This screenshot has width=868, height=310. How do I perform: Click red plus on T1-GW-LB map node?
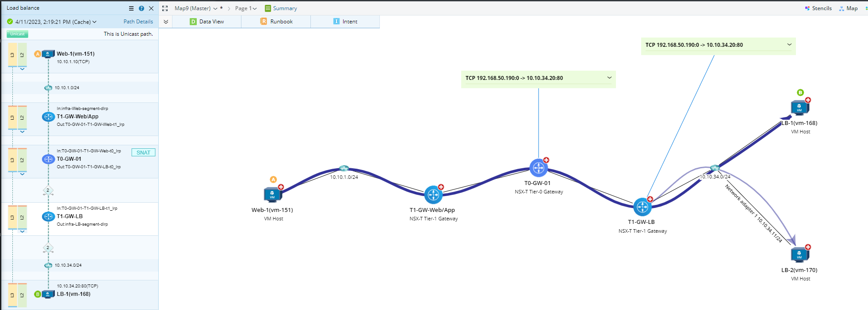tap(650, 199)
